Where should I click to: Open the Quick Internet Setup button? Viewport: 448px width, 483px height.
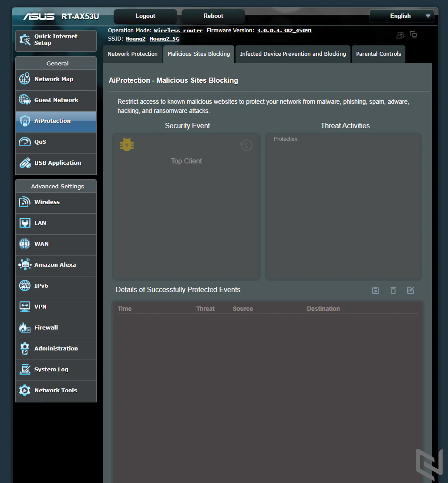[x=56, y=41]
